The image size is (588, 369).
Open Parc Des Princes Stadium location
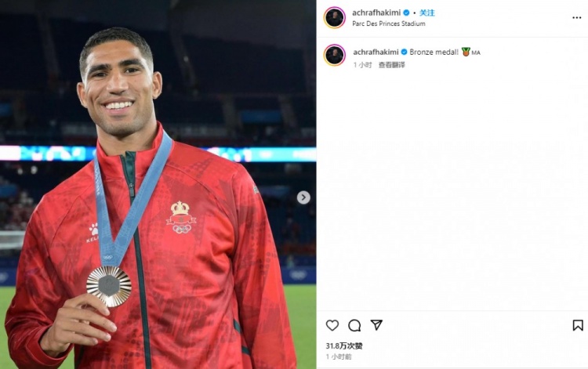pos(389,24)
